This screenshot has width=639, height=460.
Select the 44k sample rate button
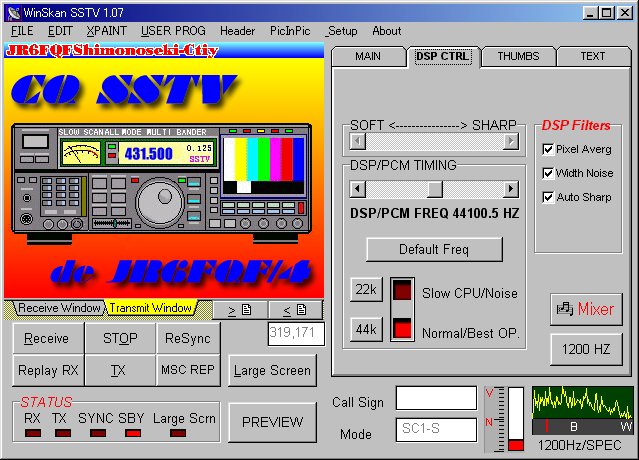(x=366, y=329)
